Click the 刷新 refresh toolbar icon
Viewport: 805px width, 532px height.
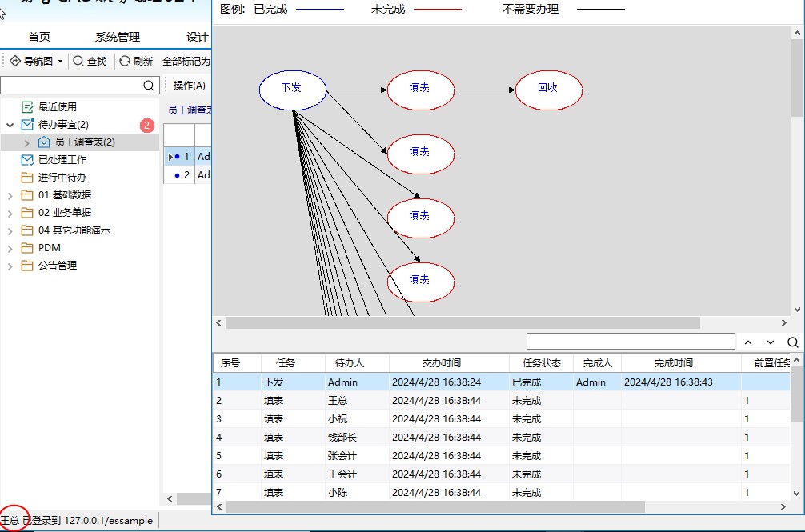point(125,61)
